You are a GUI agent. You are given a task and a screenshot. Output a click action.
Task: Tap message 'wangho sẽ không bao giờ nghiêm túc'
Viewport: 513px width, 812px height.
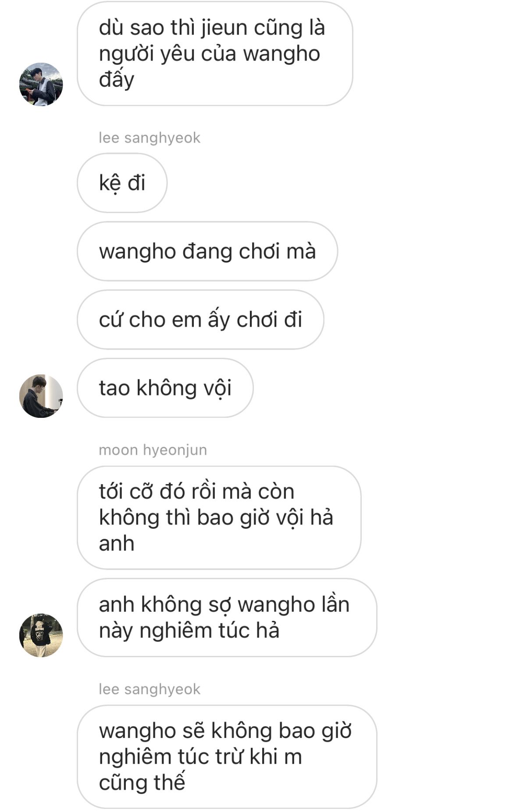pyautogui.click(x=227, y=757)
